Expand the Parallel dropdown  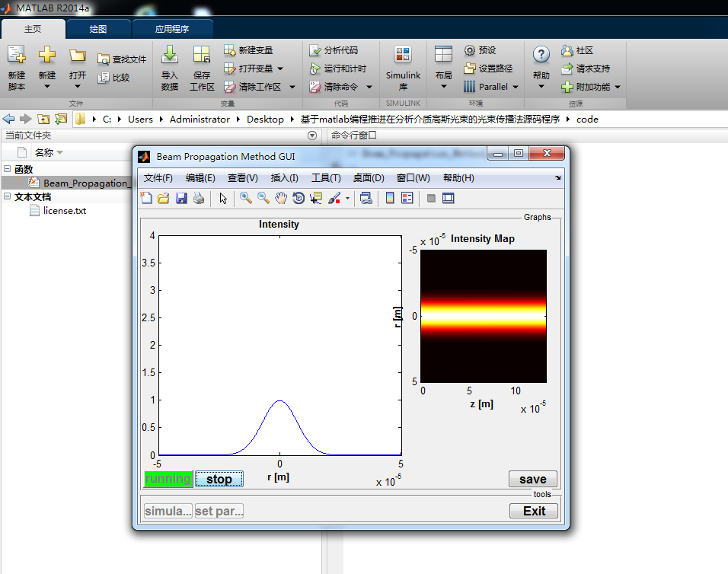pos(516,87)
